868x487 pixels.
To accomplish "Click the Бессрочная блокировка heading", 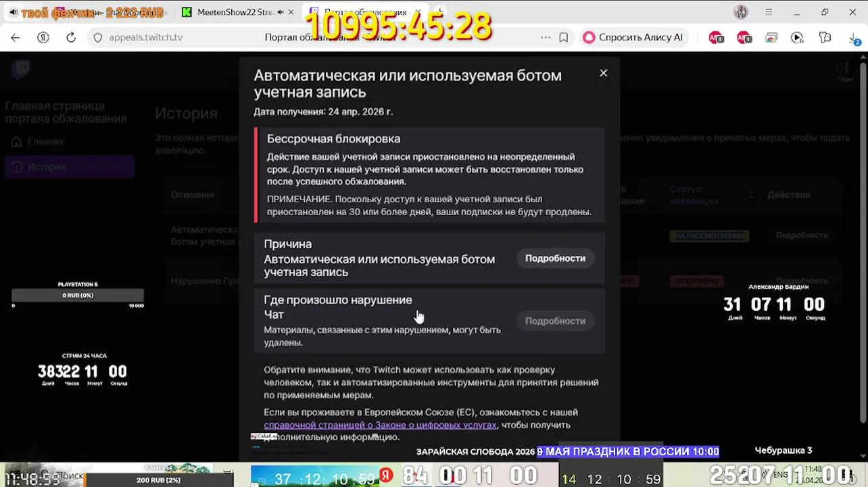I will (x=333, y=139).
